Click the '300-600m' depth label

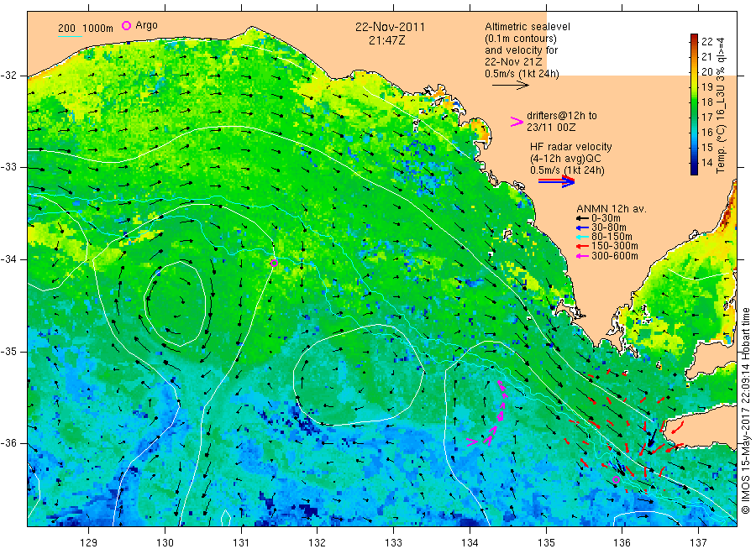[615, 256]
